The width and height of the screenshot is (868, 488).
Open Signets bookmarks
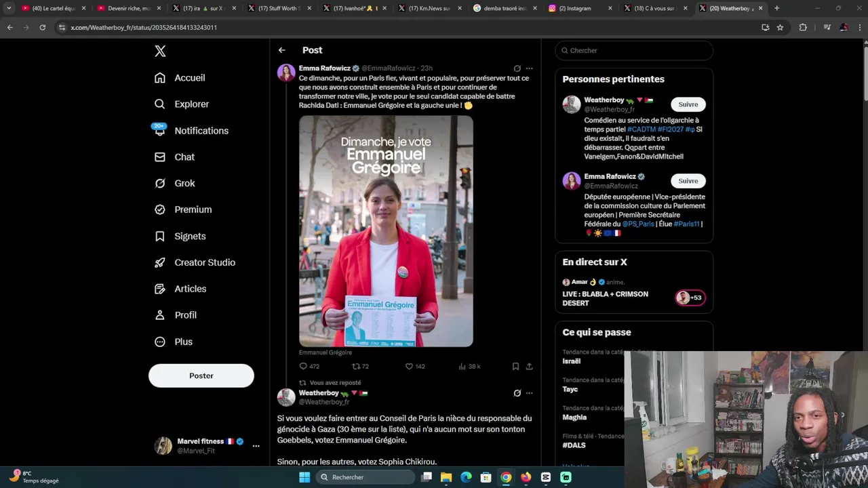point(180,237)
